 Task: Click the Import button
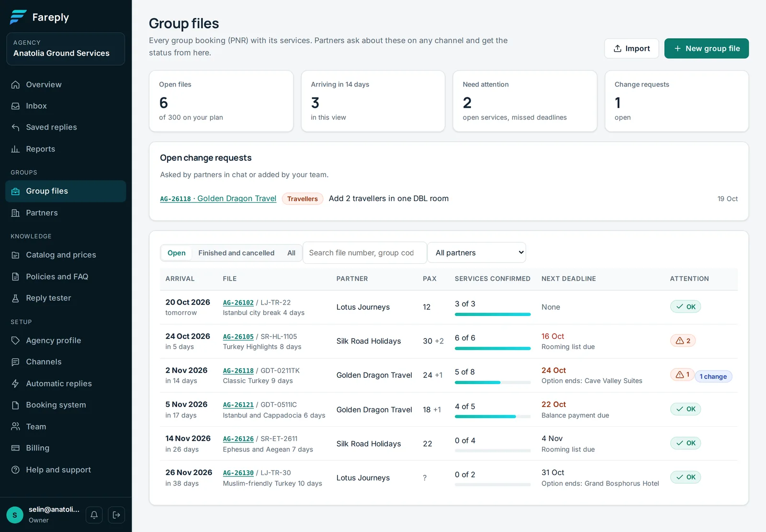(631, 48)
